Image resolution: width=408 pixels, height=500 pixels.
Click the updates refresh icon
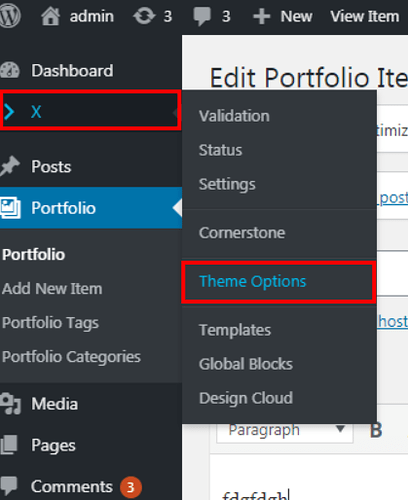tap(144, 16)
